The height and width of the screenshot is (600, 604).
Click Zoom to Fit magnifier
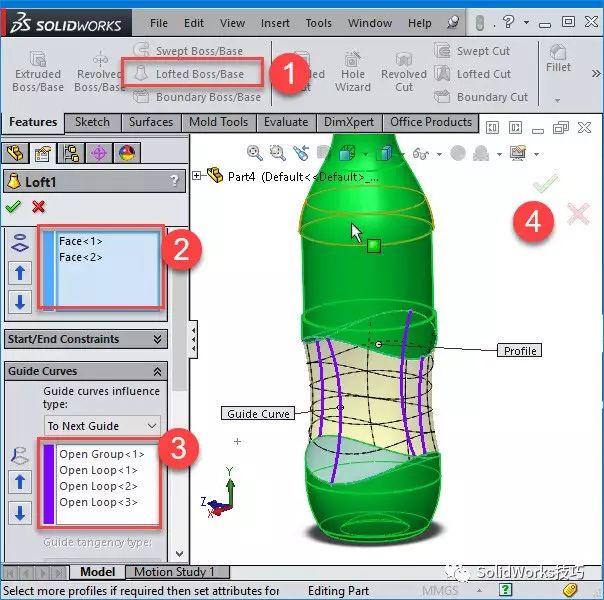[255, 153]
